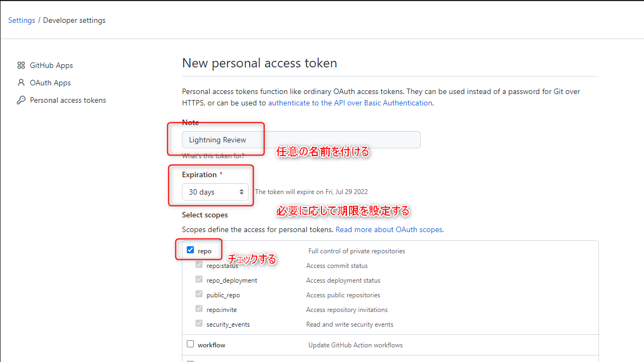Click the workflow scope label

coord(212,345)
